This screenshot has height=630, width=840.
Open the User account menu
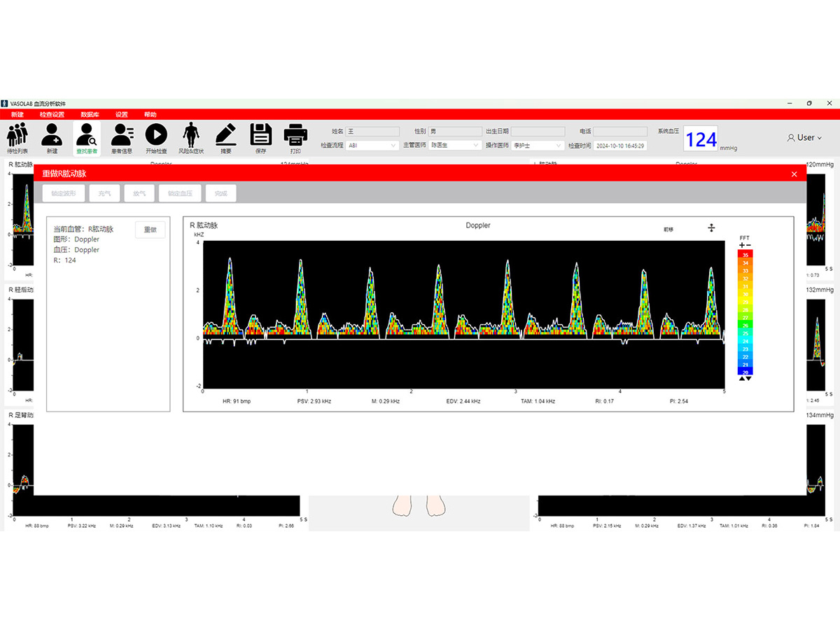point(804,138)
